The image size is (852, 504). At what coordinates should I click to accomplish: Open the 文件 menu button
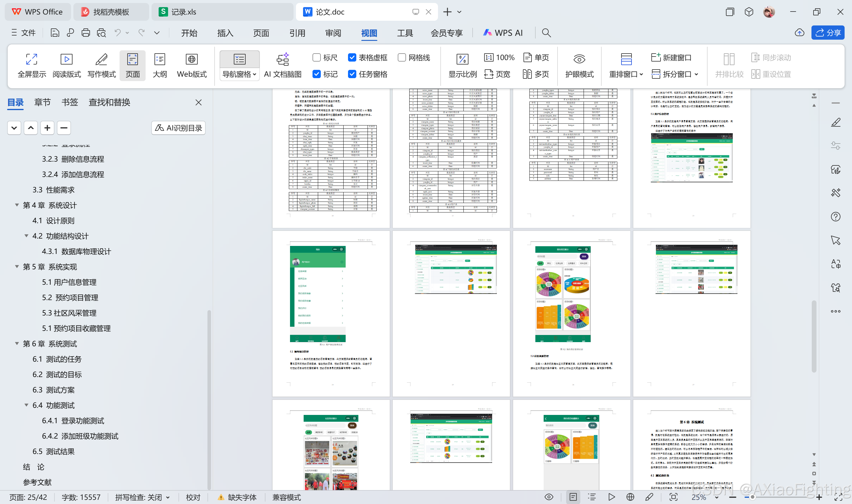tap(23, 33)
